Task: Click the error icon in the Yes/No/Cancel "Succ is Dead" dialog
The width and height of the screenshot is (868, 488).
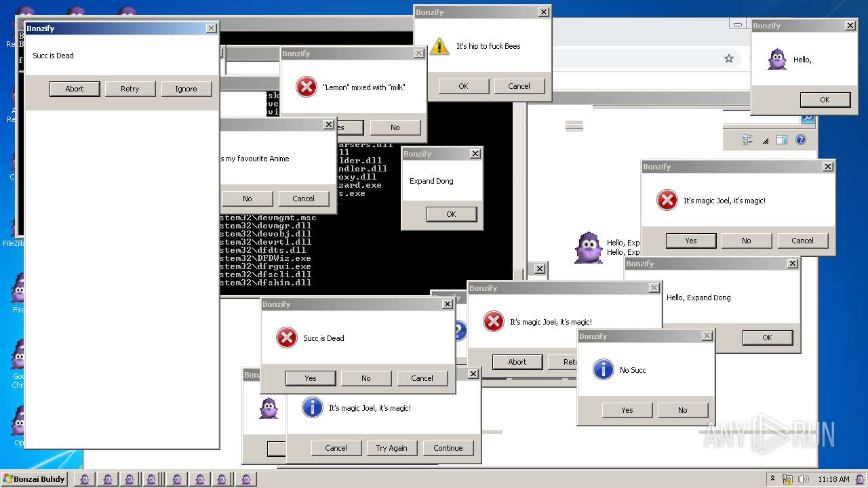Action: (x=287, y=338)
